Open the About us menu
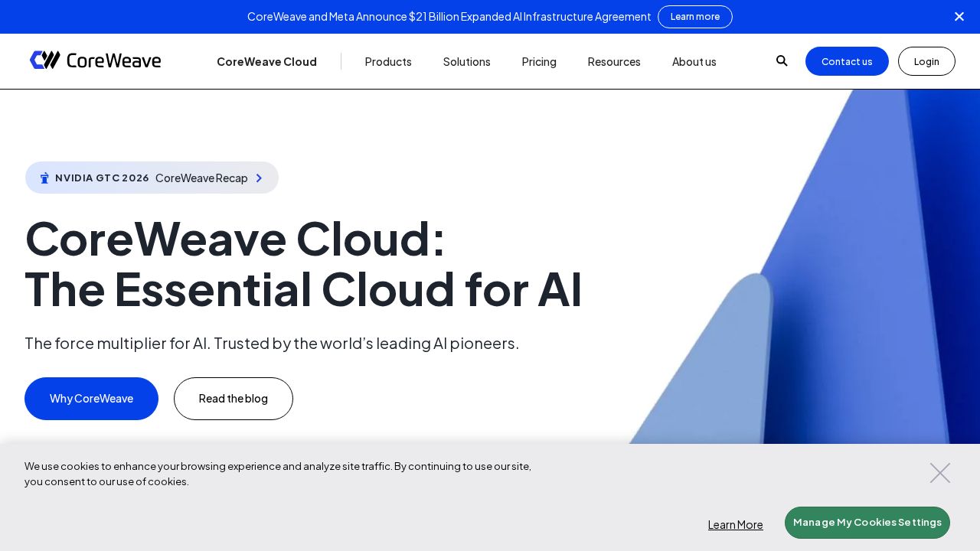 coord(694,62)
